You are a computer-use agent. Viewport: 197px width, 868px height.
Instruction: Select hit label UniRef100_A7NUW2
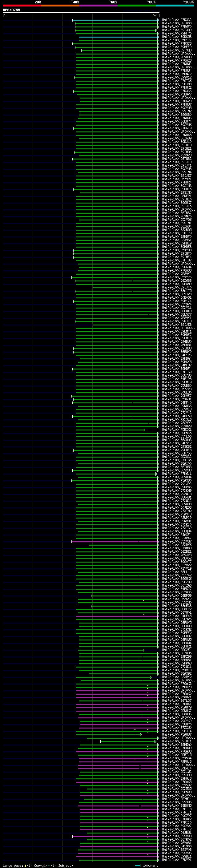(177, 64)
